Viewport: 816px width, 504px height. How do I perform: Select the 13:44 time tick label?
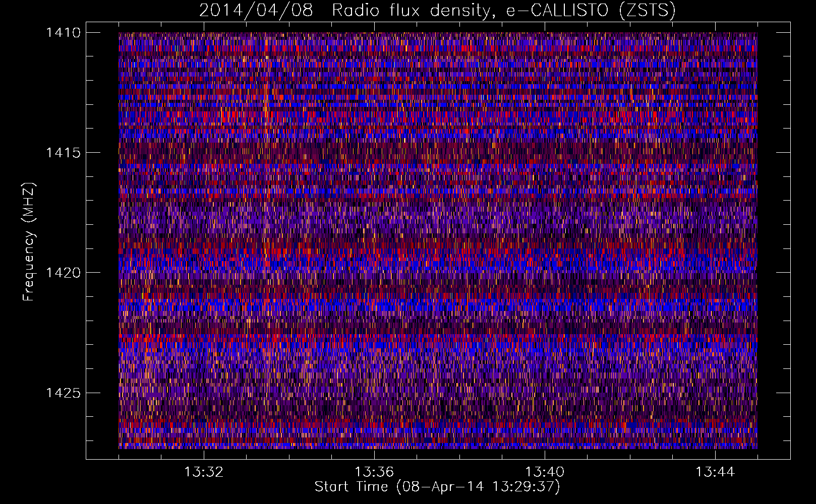[715, 472]
